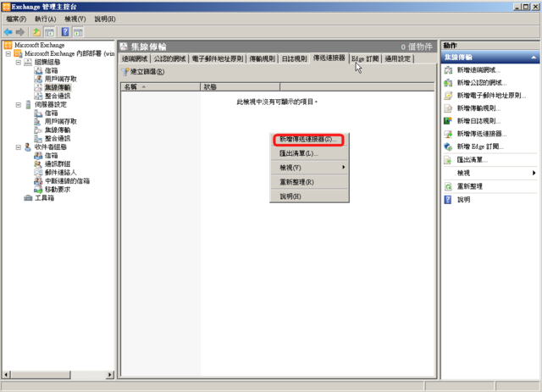Click the tree pane scroll left arrow
The width and height of the screenshot is (542, 392).
coord(6,374)
